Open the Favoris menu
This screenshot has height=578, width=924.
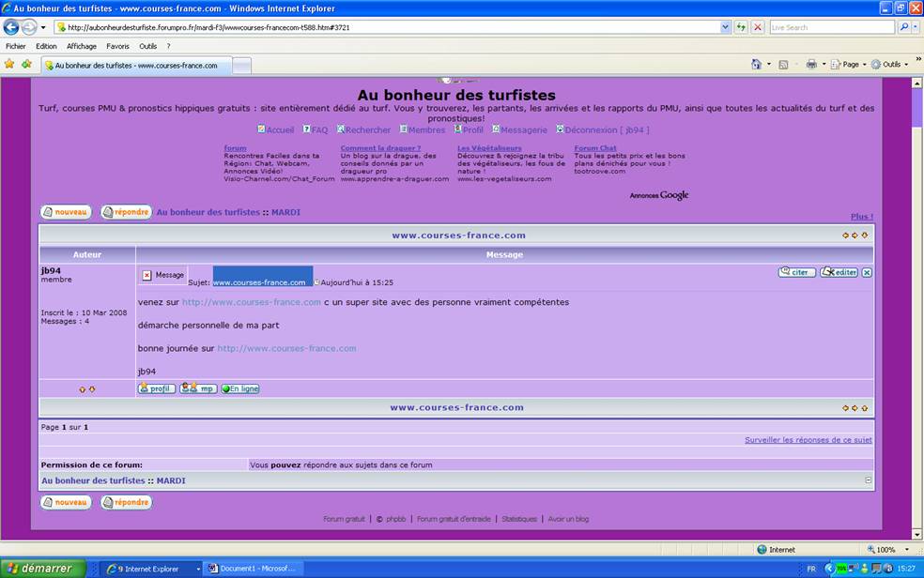(x=118, y=46)
